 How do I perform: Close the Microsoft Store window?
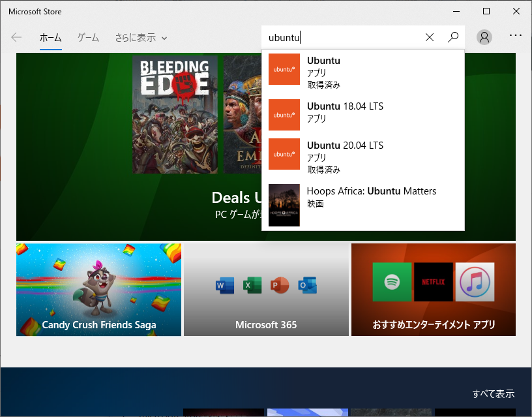pyautogui.click(x=516, y=12)
